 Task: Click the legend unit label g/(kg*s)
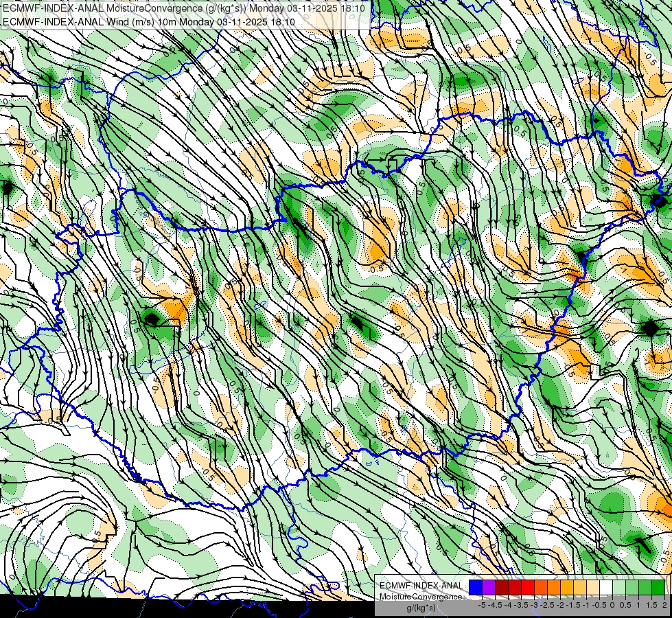tap(421, 608)
